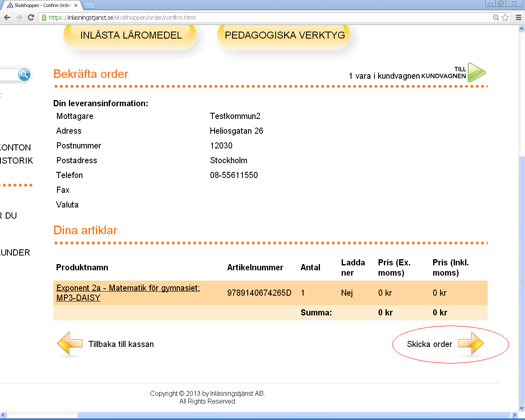Viewport: 525px width, 420px height.
Task: Click the vertical scrollbar down arrow
Action: (522, 408)
